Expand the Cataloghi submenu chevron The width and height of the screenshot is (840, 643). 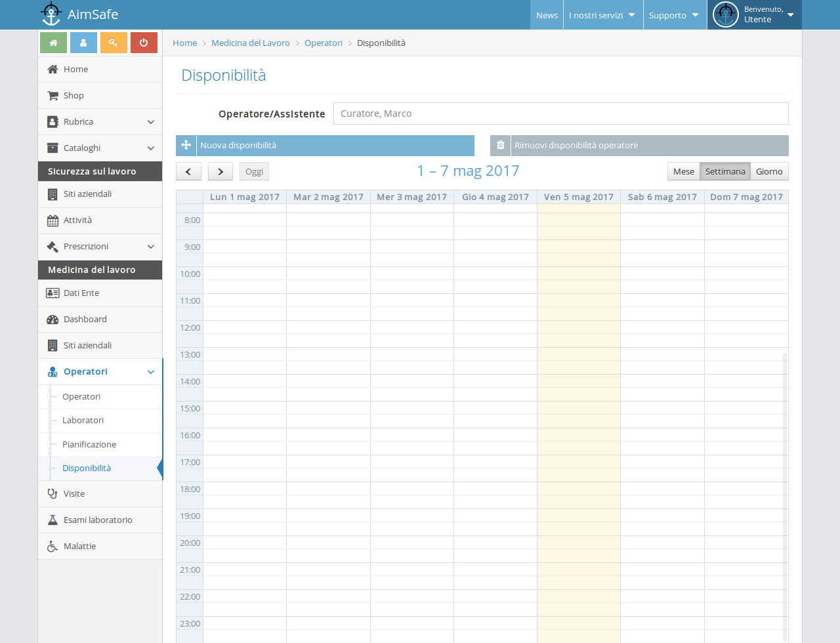click(x=151, y=148)
